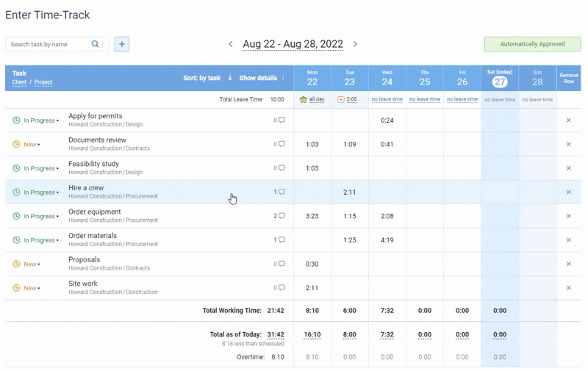
Task: Click the Client link in the header
Action: (x=19, y=82)
